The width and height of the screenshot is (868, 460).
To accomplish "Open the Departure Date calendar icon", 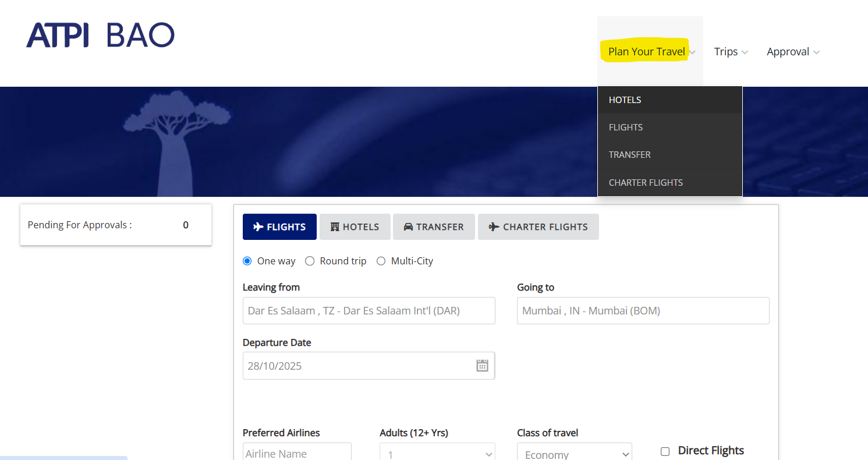I will tap(482, 365).
